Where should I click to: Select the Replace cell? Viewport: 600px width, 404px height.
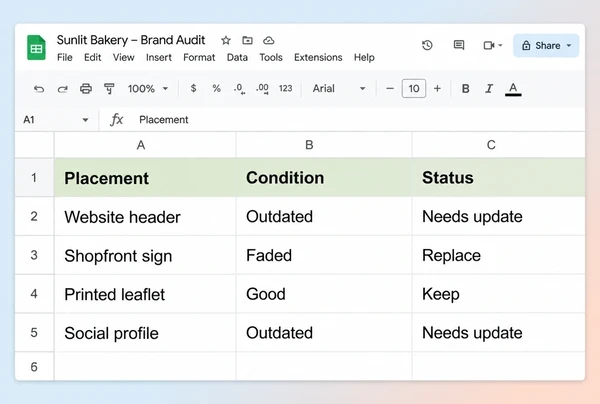click(499, 255)
